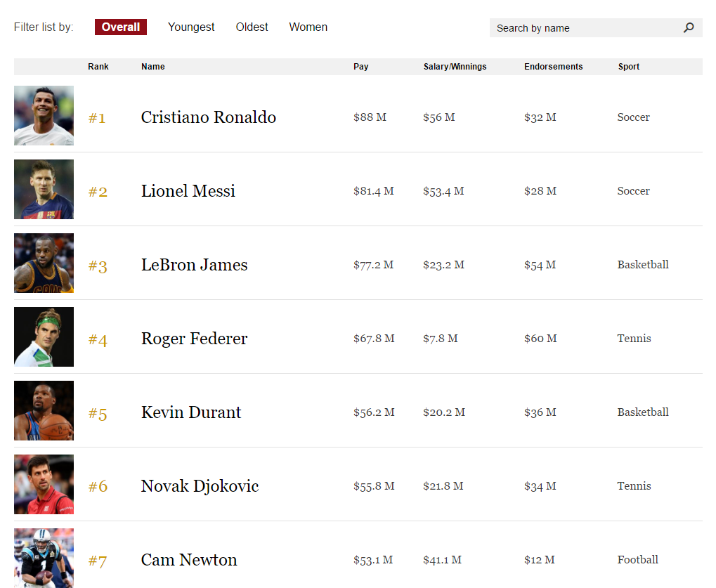Open the Cristiano Ronaldo name link
This screenshot has height=588, width=716.
point(208,117)
